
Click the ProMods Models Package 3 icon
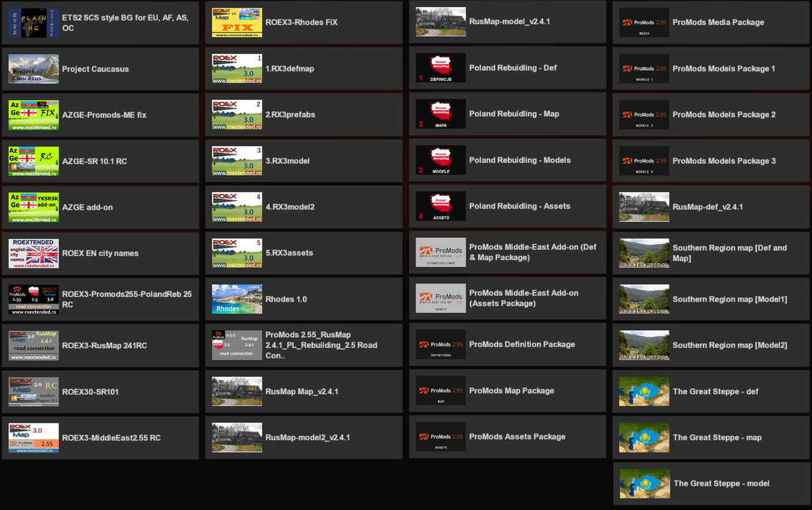[x=644, y=161]
